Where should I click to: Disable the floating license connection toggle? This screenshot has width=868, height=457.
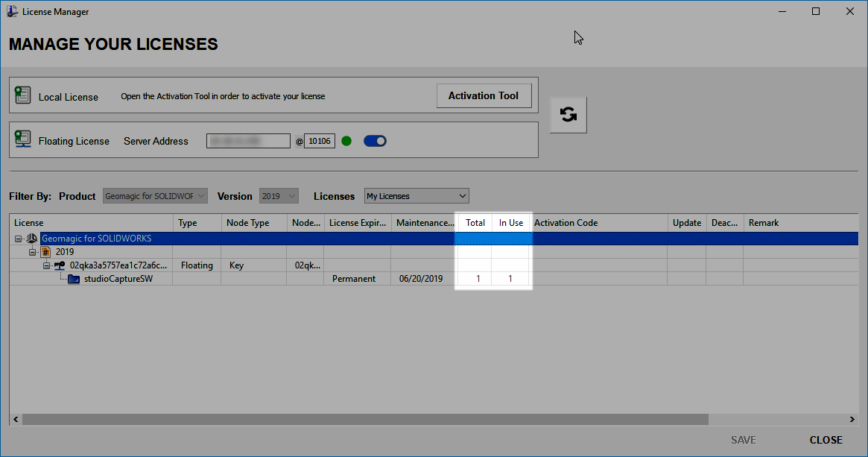click(375, 140)
